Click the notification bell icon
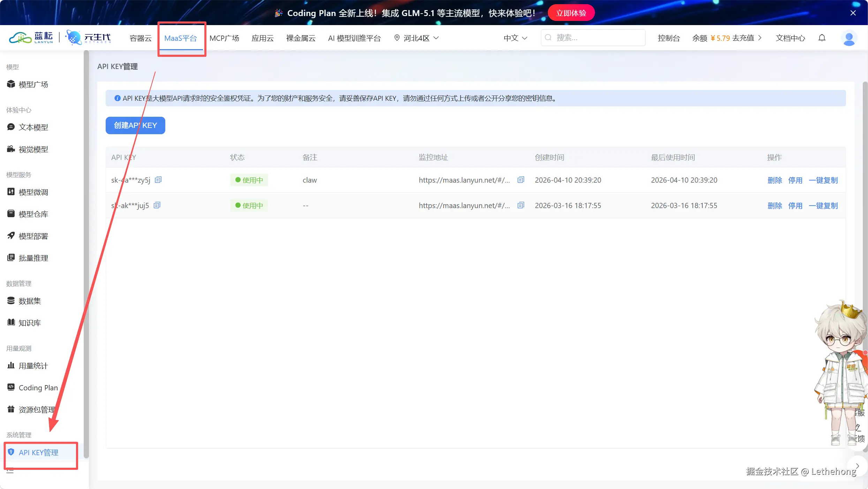Image resolution: width=868 pixels, height=489 pixels. [822, 38]
